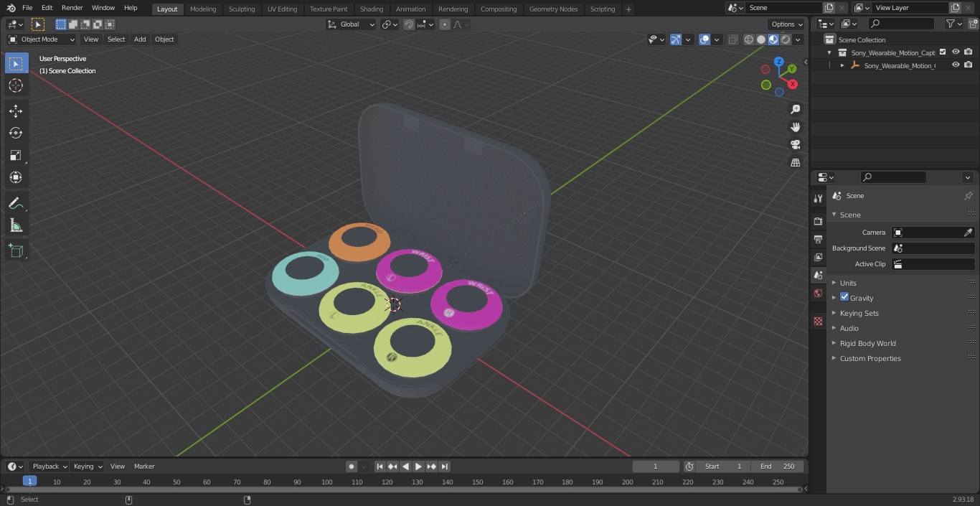Activate the Rotate tool
The image size is (980, 506).
click(x=16, y=133)
